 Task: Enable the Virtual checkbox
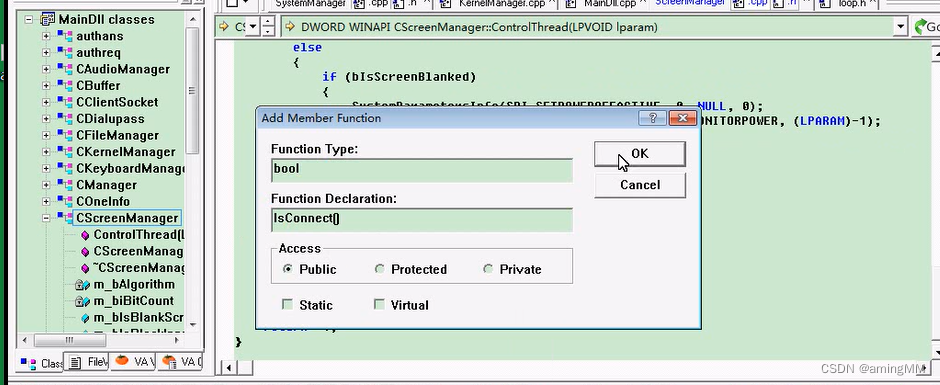(x=379, y=305)
